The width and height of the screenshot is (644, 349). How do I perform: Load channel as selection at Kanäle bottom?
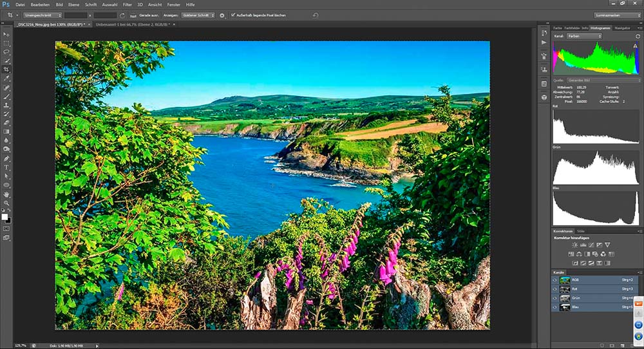coord(603,346)
